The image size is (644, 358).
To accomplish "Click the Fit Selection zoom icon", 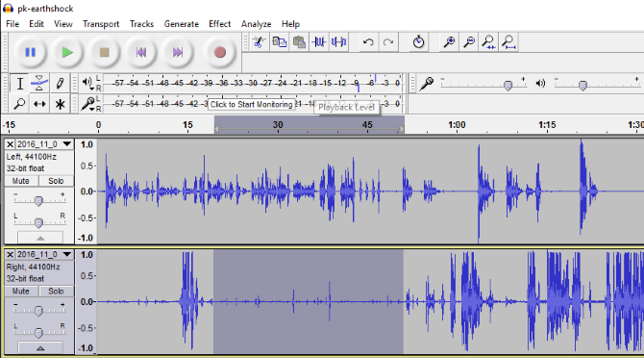I will (x=488, y=42).
